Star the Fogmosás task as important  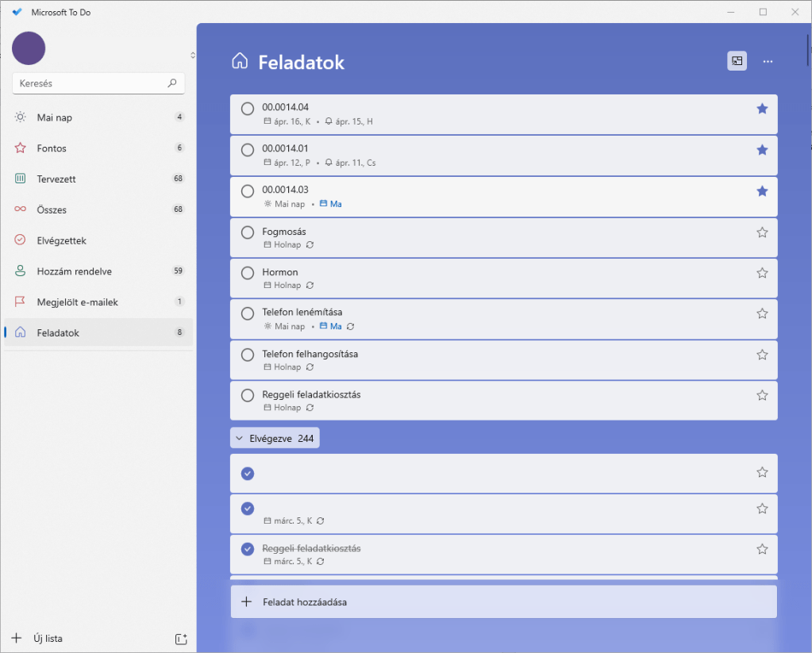(762, 232)
